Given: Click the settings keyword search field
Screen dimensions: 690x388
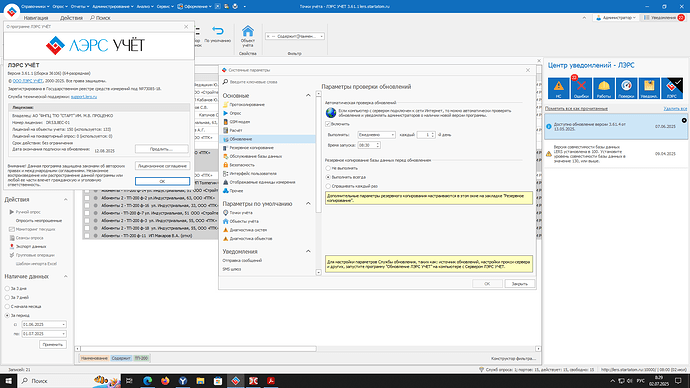Looking at the screenshot, I should tap(268, 82).
